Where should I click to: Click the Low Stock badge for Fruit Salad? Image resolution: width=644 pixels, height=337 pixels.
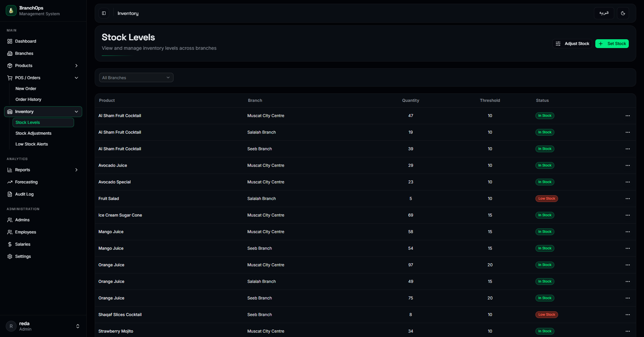coord(547,199)
